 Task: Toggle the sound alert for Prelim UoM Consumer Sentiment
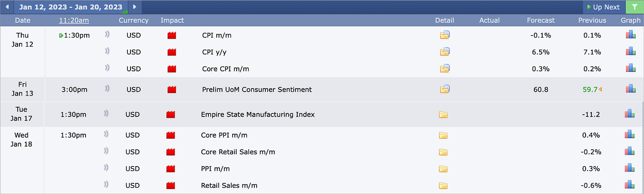(107, 89)
